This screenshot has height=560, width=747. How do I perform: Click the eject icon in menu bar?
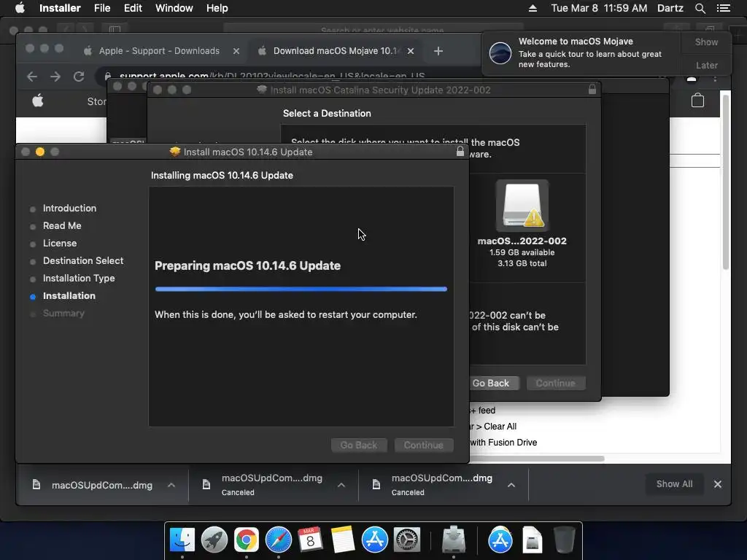coord(533,8)
